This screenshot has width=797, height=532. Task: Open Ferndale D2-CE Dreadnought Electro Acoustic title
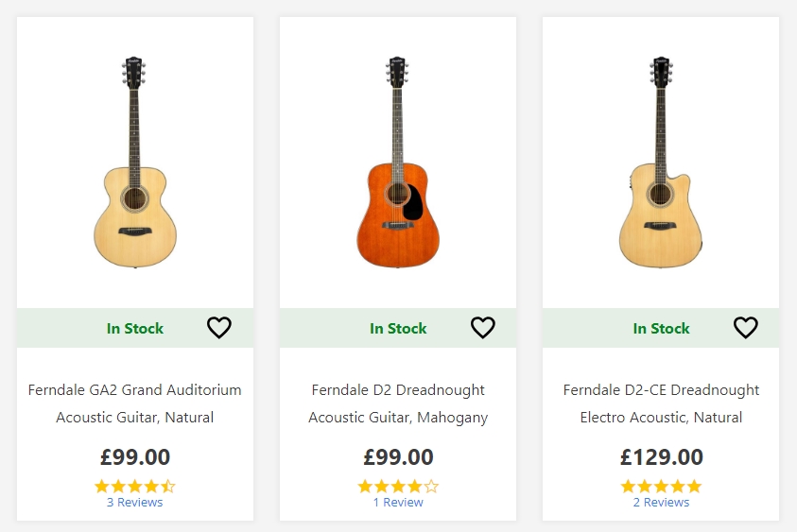tap(661, 403)
